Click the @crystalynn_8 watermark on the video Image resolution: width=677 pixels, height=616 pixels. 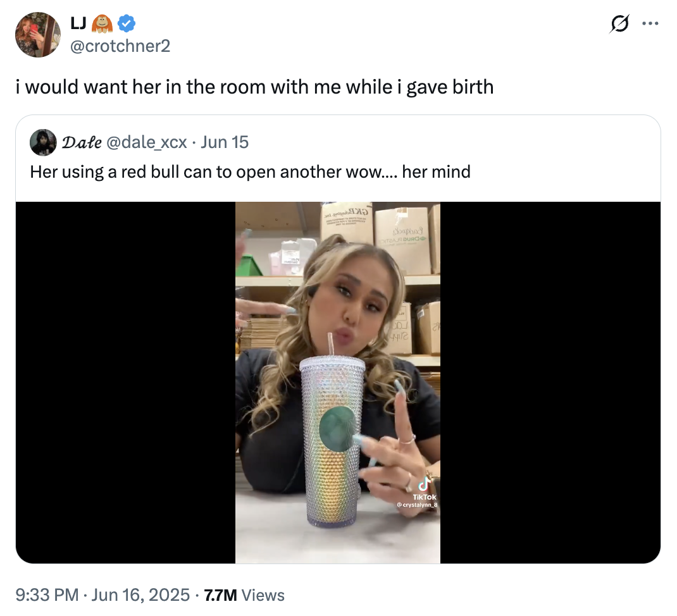pyautogui.click(x=417, y=505)
